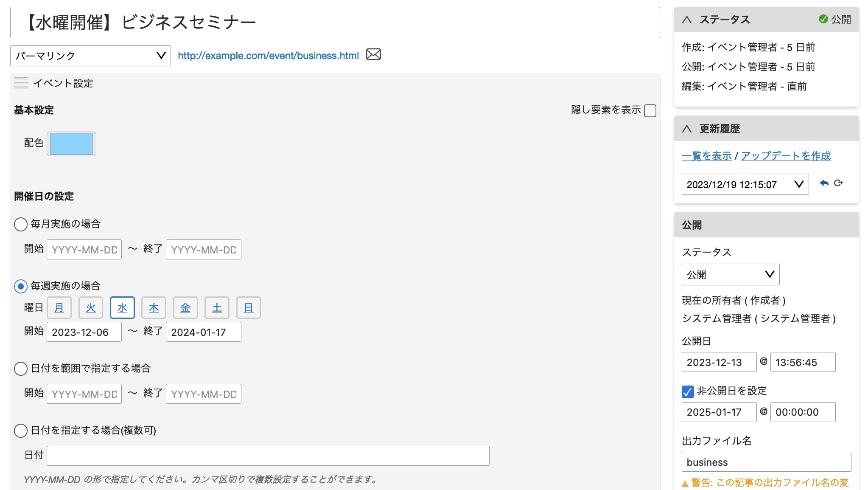Click the 作成: イベント管理者 - 5 日前 line

(x=748, y=47)
